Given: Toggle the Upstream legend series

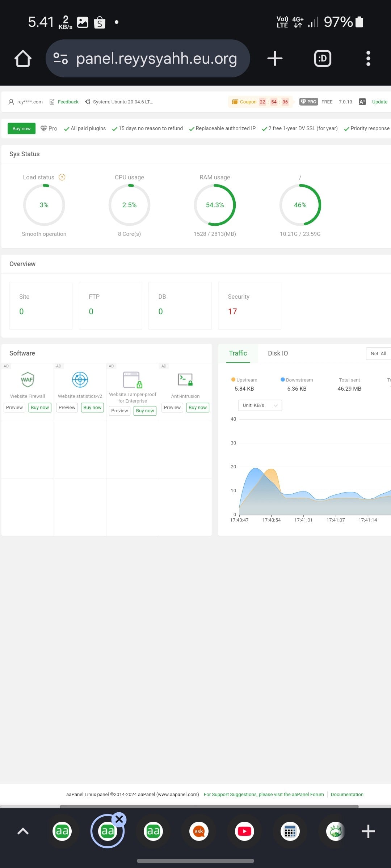Looking at the screenshot, I should click(244, 380).
